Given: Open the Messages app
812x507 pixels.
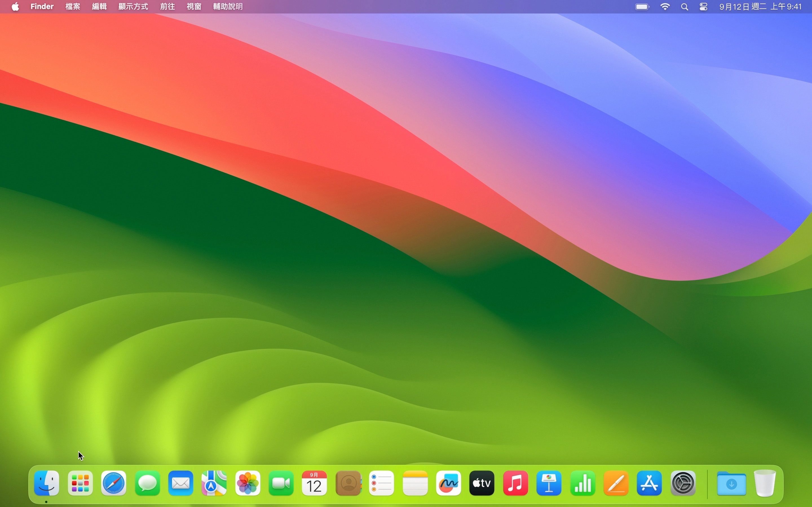Looking at the screenshot, I should click(147, 483).
